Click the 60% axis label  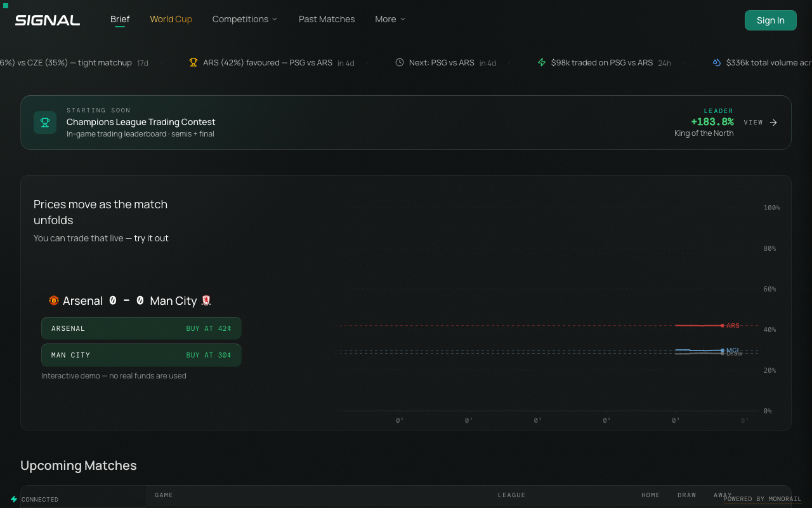tap(770, 289)
